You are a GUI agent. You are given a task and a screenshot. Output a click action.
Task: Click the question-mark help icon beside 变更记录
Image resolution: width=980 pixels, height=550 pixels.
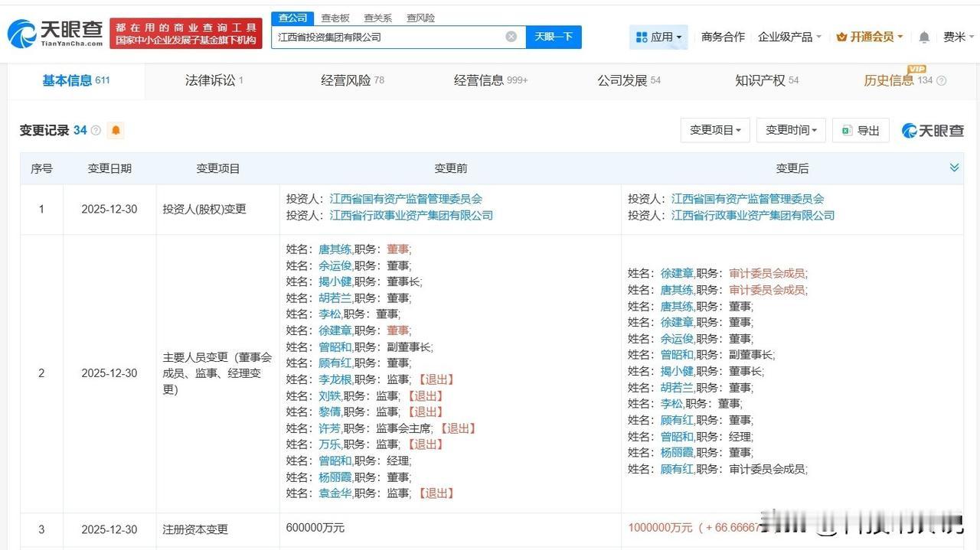(94, 130)
